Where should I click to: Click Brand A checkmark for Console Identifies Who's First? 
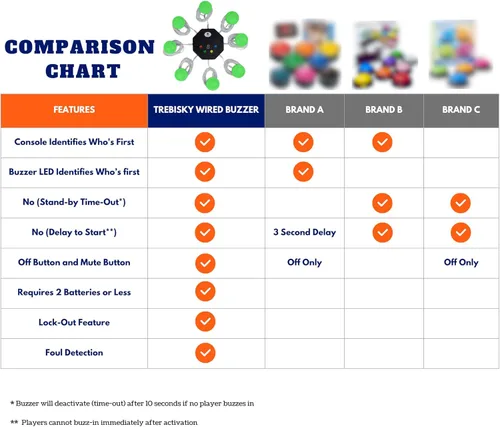303,142
